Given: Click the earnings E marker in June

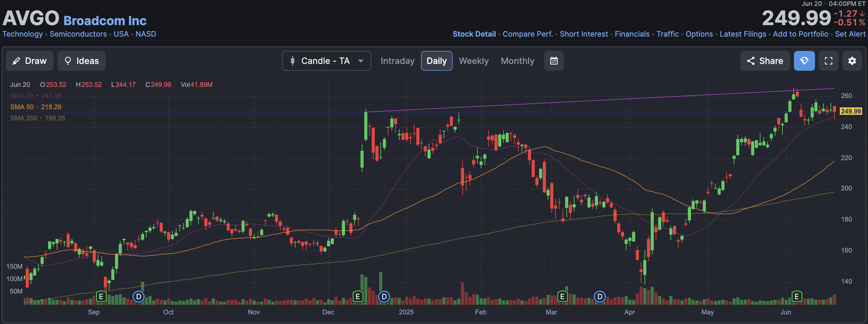Looking at the screenshot, I should tap(797, 297).
